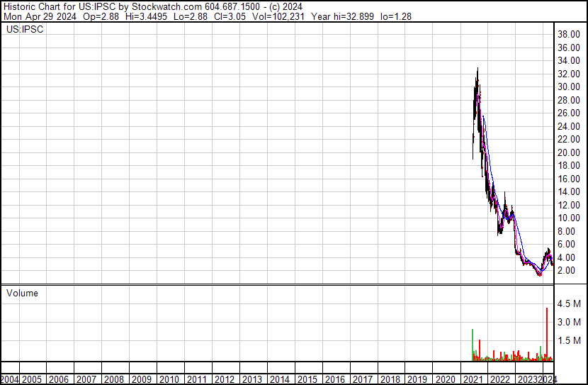This screenshot has height=385, width=588.
Task: Click the 2004 year label on time axis
Action: click(10, 379)
